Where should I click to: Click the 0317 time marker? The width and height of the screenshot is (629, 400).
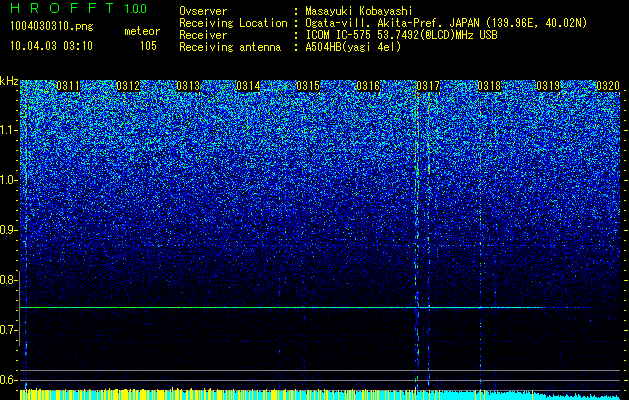(428, 86)
